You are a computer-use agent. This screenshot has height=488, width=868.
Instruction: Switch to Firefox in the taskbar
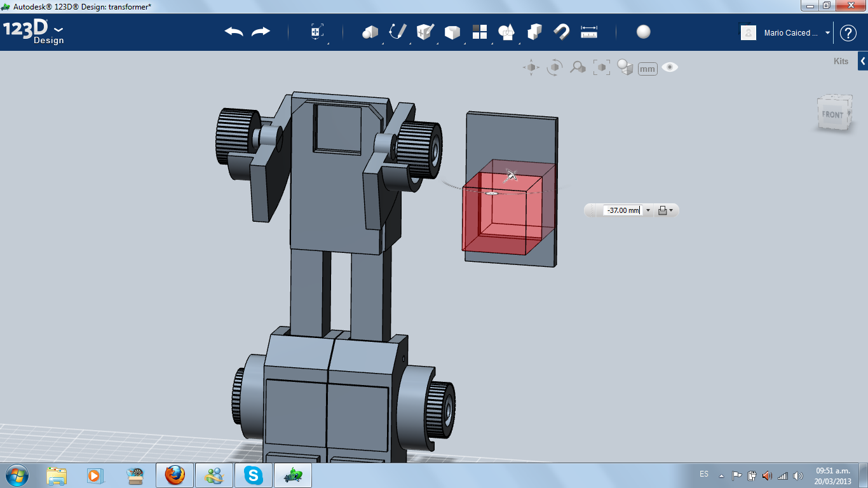(x=174, y=475)
